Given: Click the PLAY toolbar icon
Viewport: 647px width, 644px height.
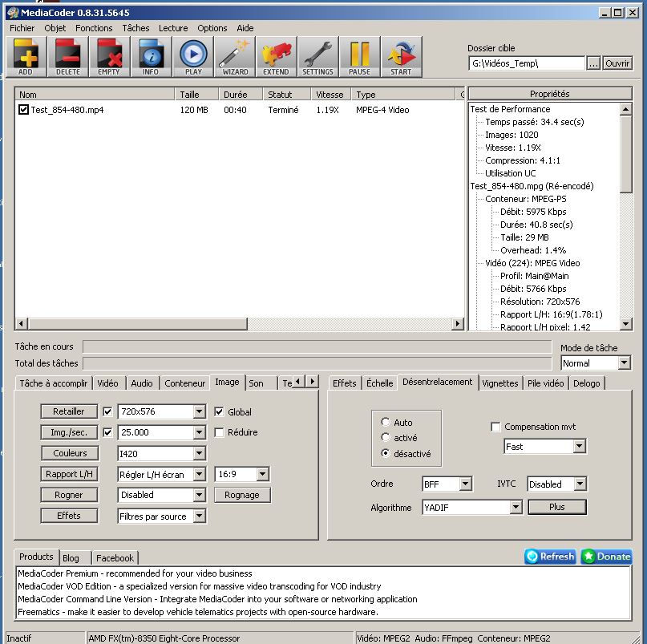Looking at the screenshot, I should (x=193, y=56).
